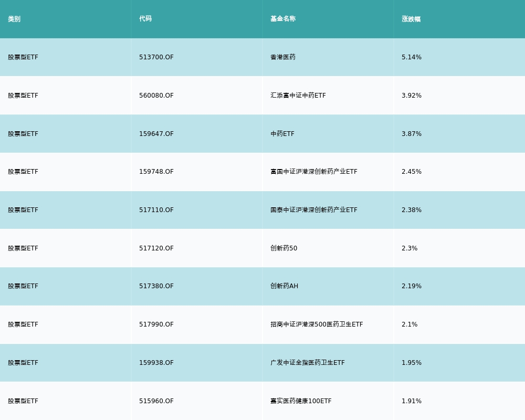Image resolution: width=525 pixels, height=420 pixels.
Task: Click the 3.92% change value
Action: tap(412, 96)
